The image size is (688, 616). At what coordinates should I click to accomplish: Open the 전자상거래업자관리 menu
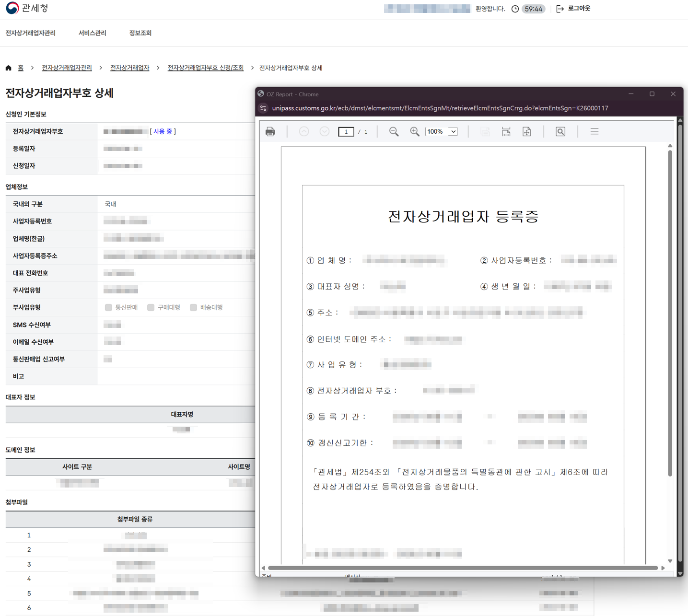click(x=31, y=33)
